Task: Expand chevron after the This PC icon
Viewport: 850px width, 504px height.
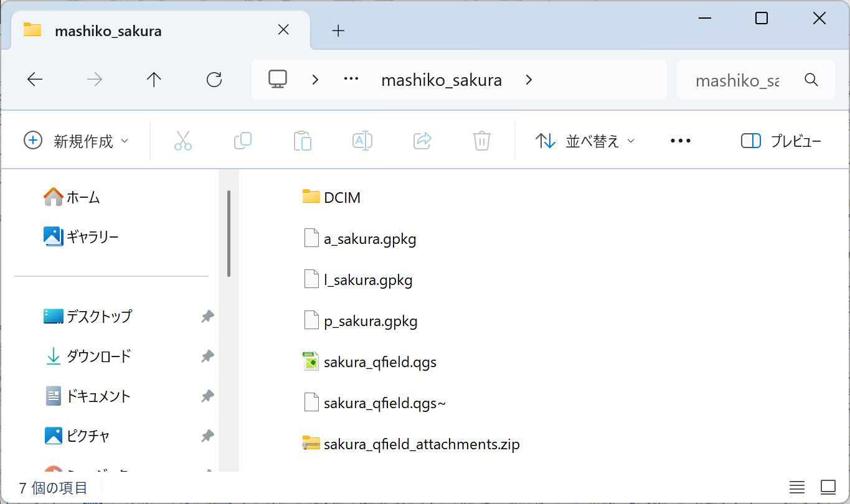Action: (316, 80)
